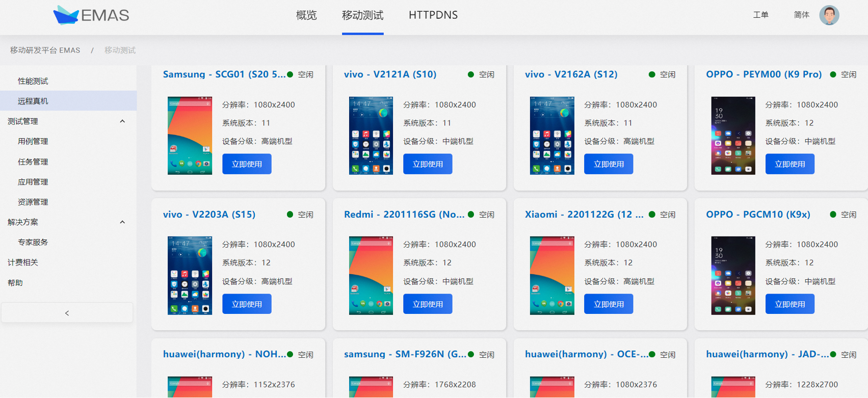The height and width of the screenshot is (398, 868).
Task: Click the OPPO PEYM00 screen thumbnail
Action: pyautogui.click(x=733, y=136)
